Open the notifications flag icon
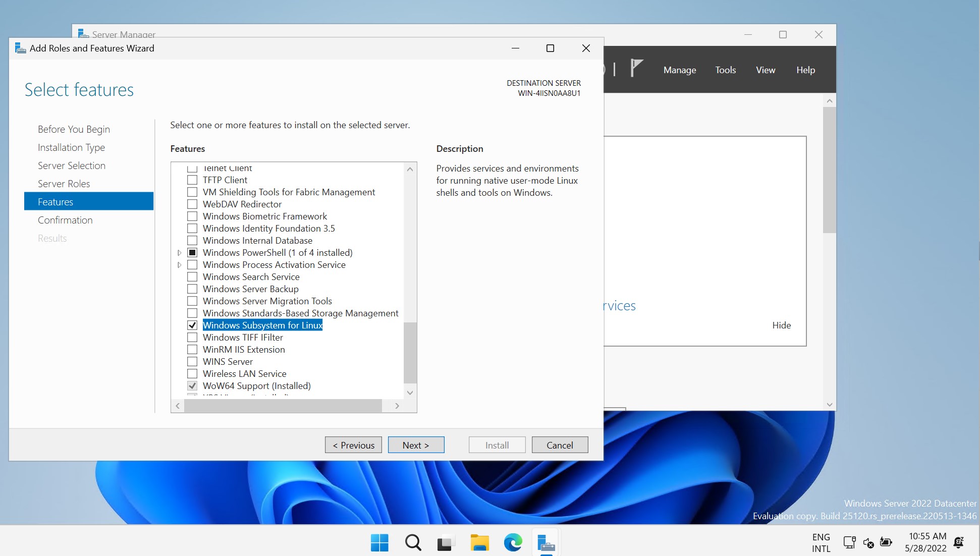Screen dimensions: 980x556 [636, 68]
